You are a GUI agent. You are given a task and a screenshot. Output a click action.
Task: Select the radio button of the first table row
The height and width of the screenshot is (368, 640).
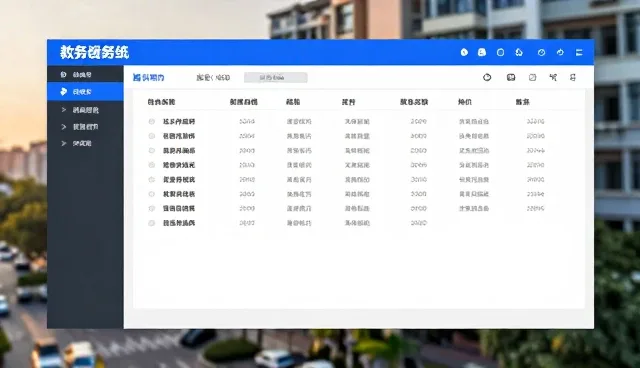point(151,122)
